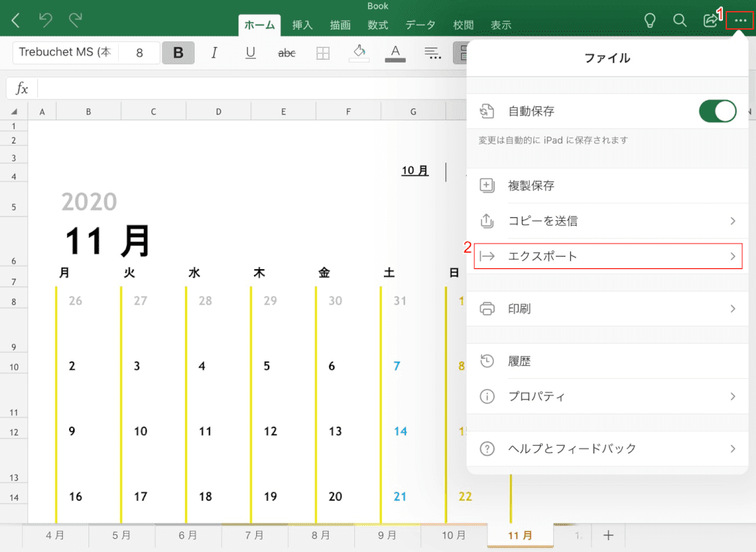Switch to the 描画 tab
756x552 pixels.
340,25
